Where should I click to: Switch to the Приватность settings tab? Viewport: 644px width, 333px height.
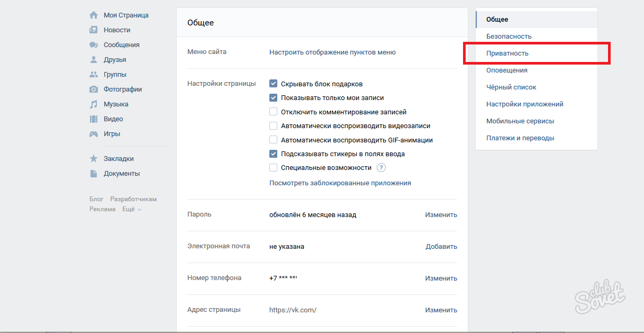pyautogui.click(x=507, y=53)
